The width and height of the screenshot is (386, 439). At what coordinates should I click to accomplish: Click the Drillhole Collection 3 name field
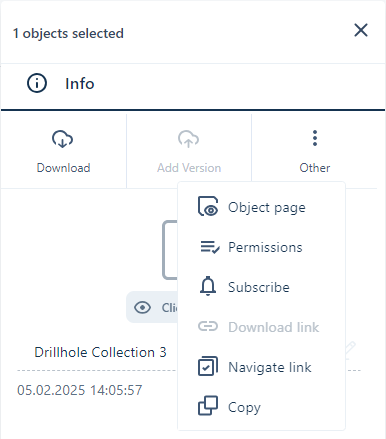pos(100,352)
